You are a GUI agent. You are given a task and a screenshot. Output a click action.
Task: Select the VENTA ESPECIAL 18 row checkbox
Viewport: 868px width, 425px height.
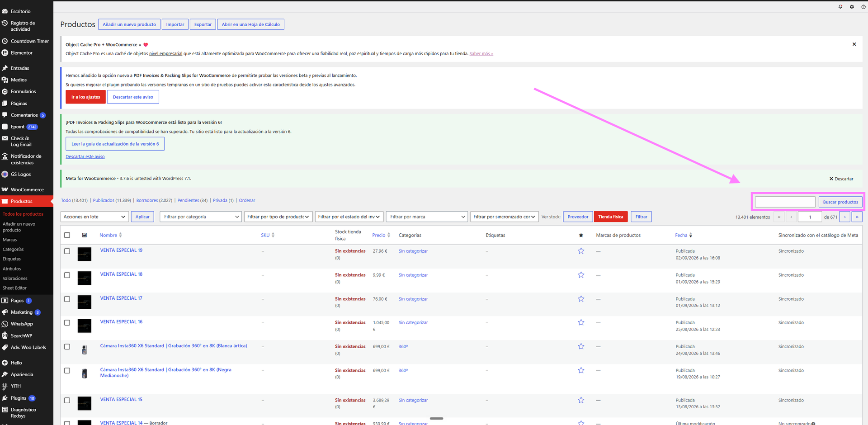(67, 275)
